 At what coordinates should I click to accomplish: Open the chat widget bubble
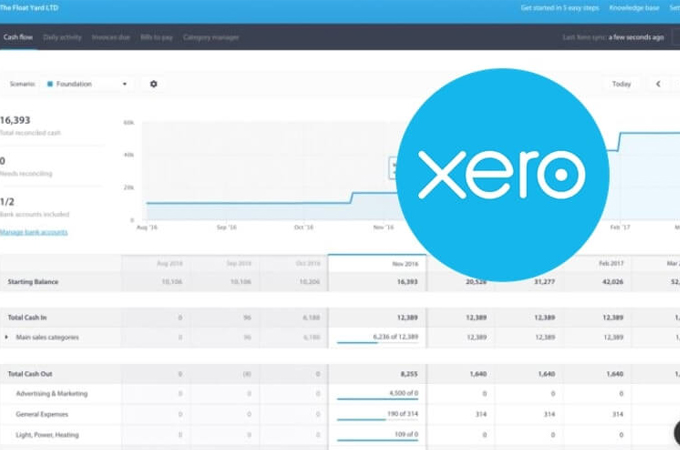pos(672,437)
